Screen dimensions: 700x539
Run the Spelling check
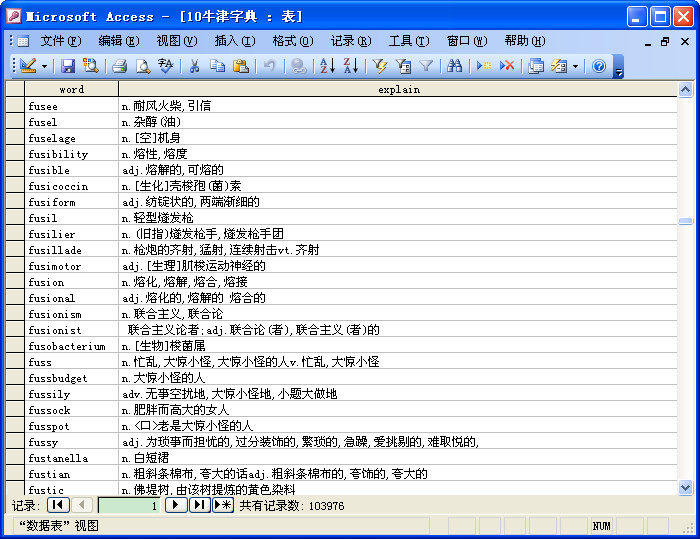pyautogui.click(x=166, y=66)
